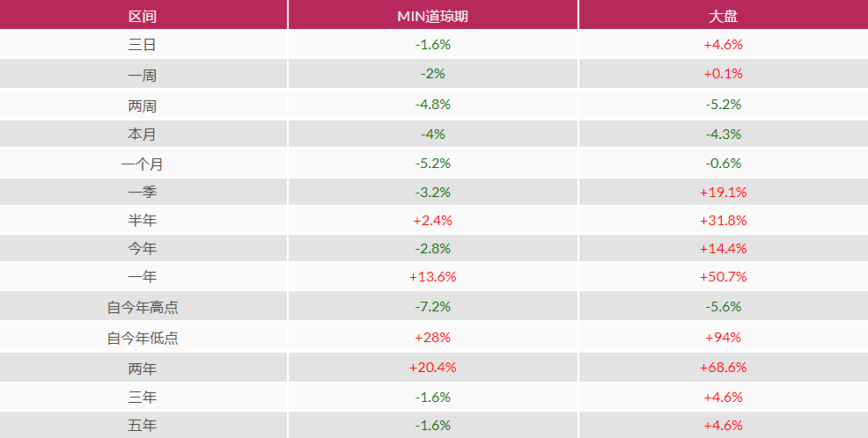
Task: Select the 五年 row label
Action: pos(143,426)
